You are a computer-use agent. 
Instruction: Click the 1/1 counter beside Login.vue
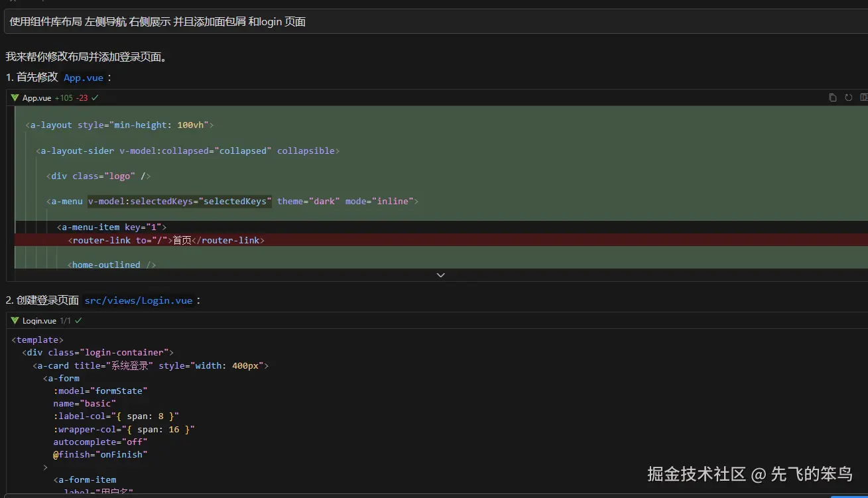[x=65, y=321]
